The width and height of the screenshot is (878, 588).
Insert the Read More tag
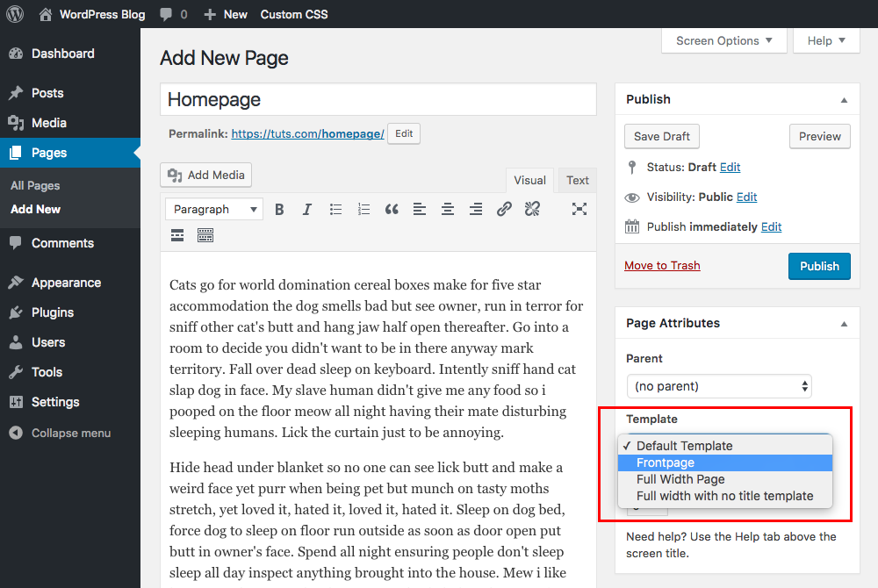point(177,235)
